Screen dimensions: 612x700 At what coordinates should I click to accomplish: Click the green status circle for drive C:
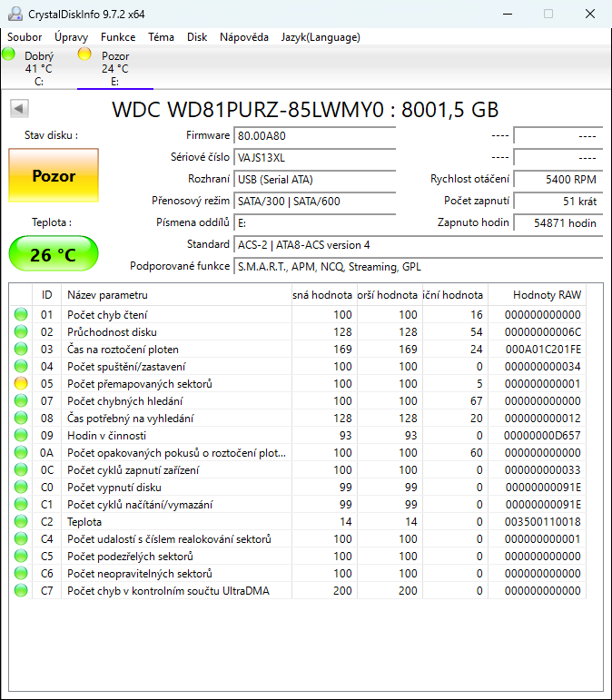tap(8, 54)
